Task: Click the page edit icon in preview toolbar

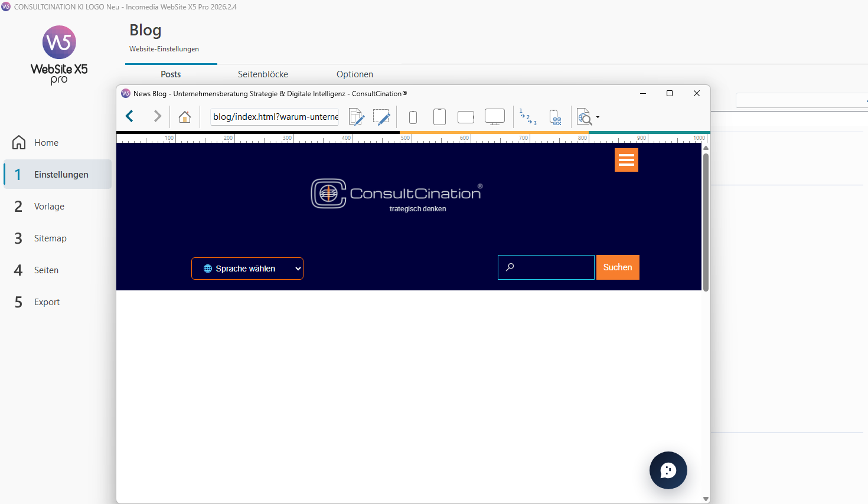Action: [x=356, y=117]
